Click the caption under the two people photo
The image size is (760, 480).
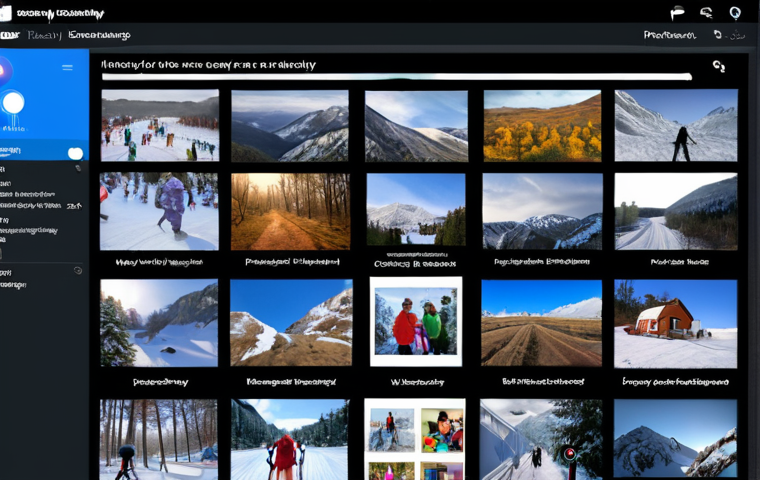click(x=417, y=382)
